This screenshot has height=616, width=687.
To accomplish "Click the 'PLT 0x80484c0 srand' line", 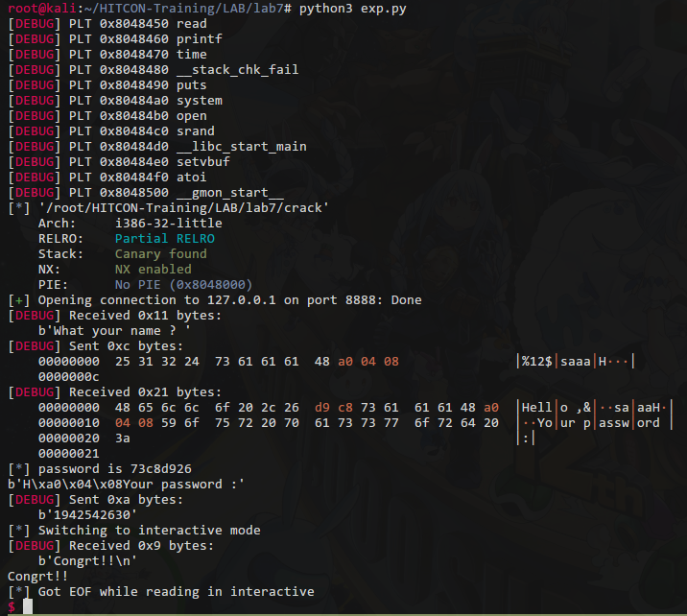I will 111,131.
